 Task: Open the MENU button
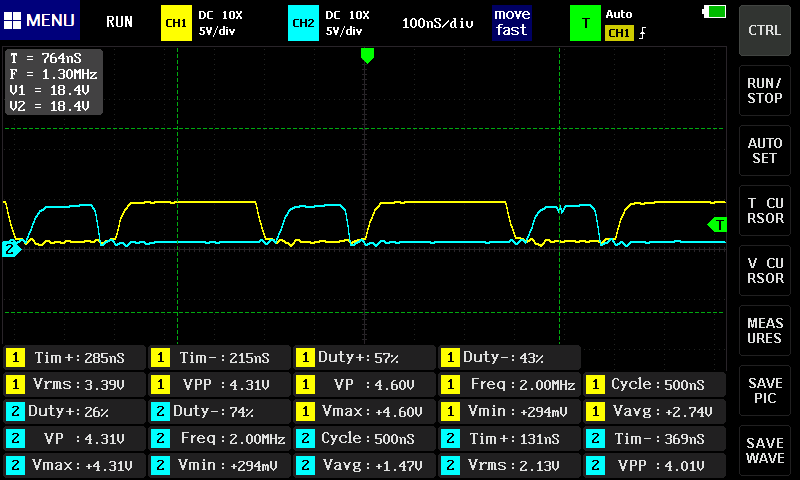[x=40, y=20]
